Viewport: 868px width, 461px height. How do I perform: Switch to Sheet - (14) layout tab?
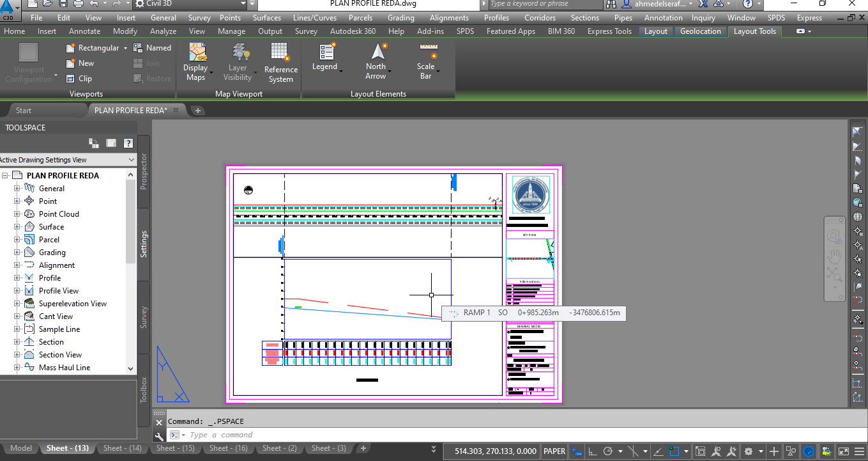pos(123,448)
